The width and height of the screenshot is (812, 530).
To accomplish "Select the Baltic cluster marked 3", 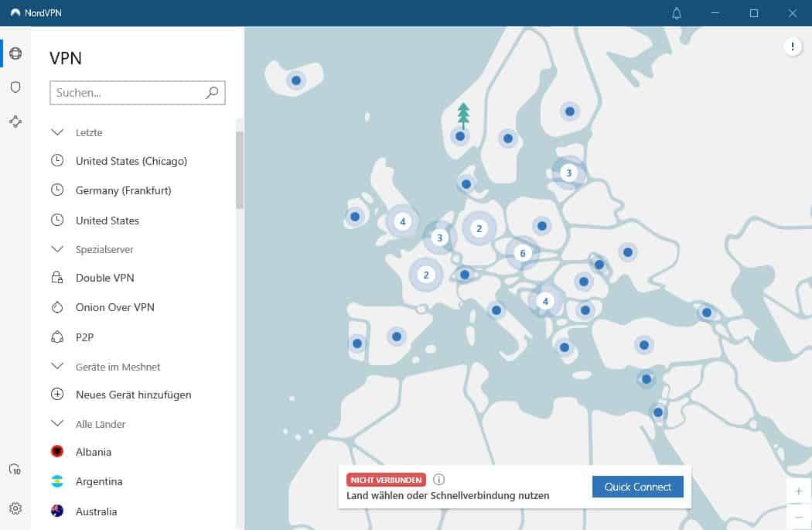I will coord(568,173).
